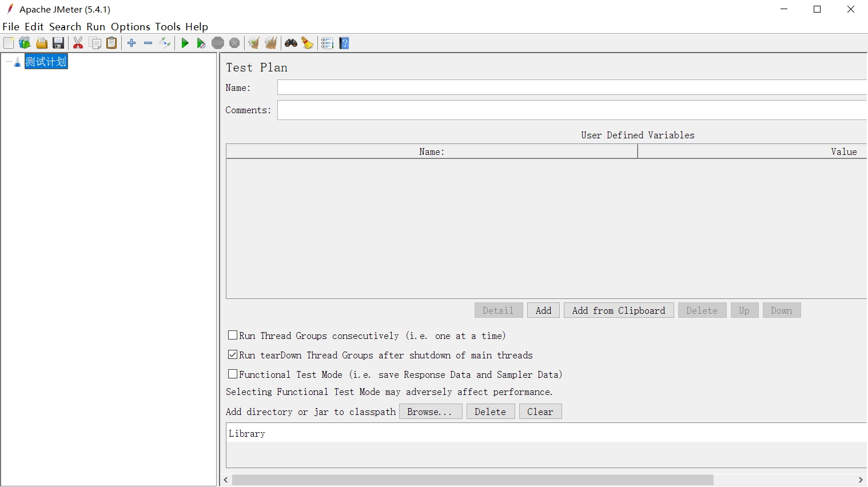Uncheck Run tearDown Thread Groups checkbox
The width and height of the screenshot is (868, 487).
[x=233, y=355]
